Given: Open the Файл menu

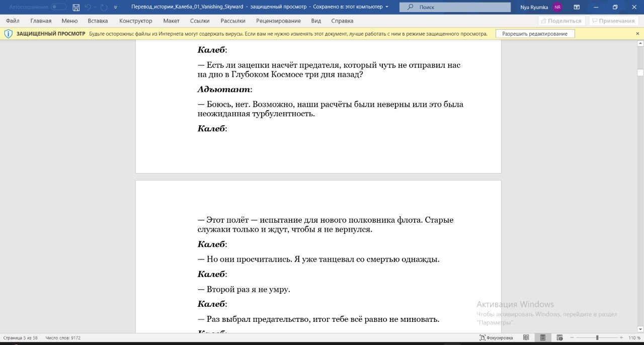Looking at the screenshot, I should [x=13, y=21].
